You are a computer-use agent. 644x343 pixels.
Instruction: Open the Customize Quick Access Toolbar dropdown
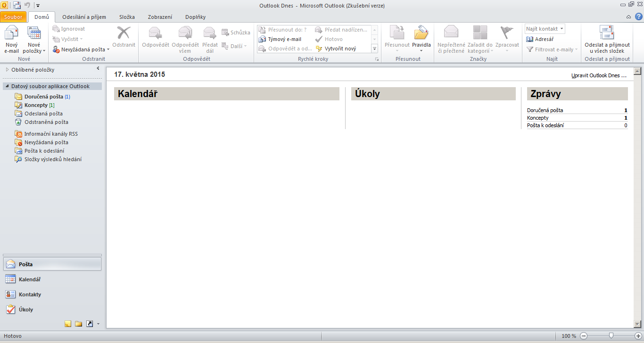[38, 6]
